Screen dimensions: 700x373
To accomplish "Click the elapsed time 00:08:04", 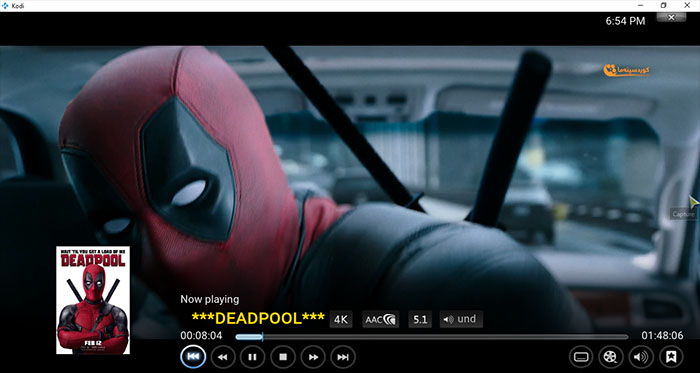I will click(201, 336).
